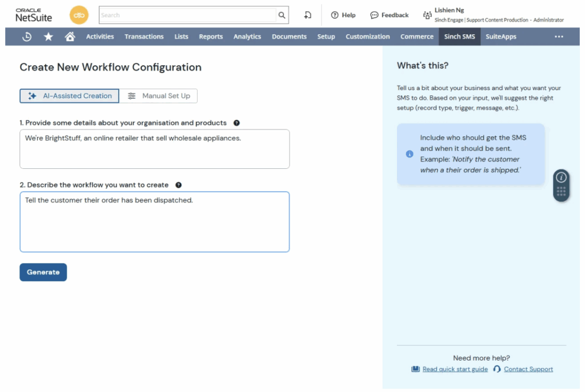Open the Recent Records clock icon
This screenshot has height=392, width=585.
coord(27,37)
